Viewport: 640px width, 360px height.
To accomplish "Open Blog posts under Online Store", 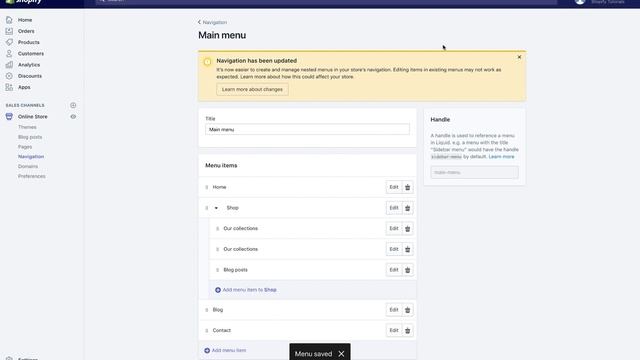I will point(30,137).
